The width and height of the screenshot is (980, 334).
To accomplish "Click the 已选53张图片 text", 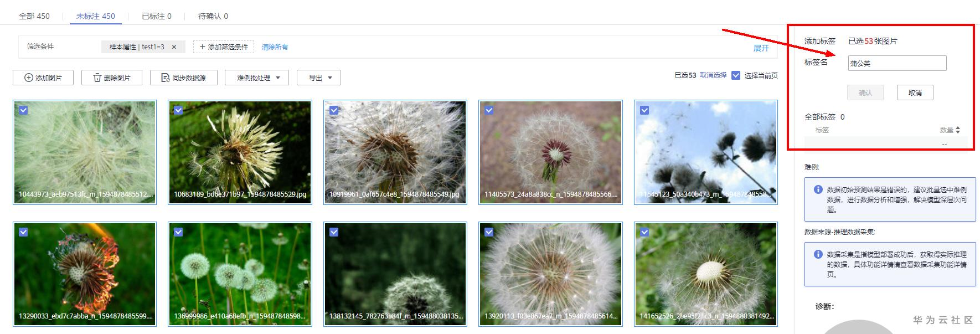I will click(x=873, y=41).
